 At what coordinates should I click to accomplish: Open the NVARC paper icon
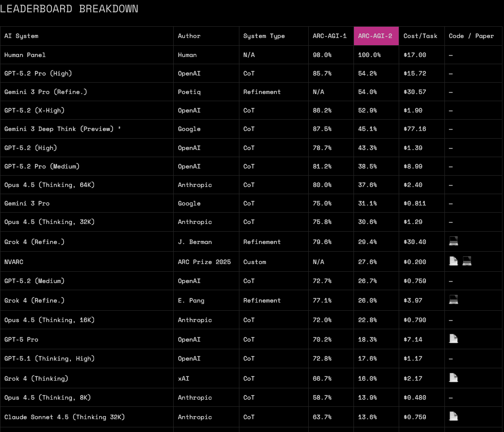pos(453,261)
